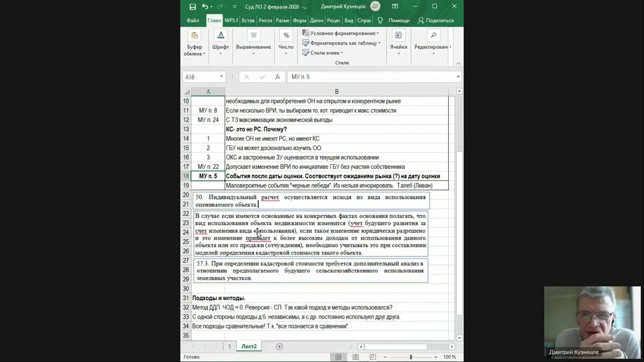
Task: Select row 18 header
Action: click(186, 176)
